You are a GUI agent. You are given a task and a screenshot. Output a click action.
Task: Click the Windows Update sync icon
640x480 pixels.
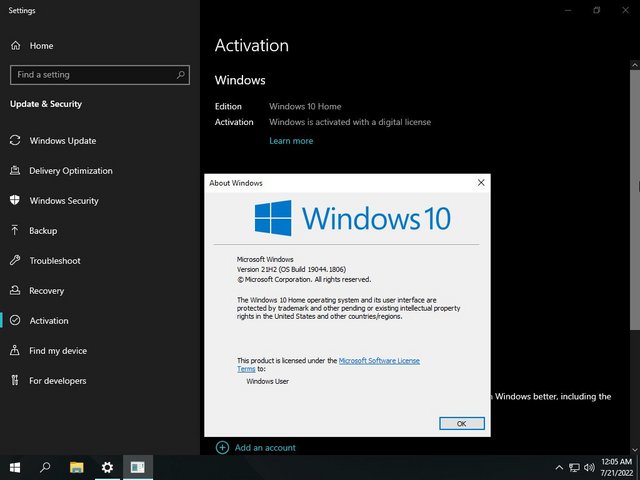tap(15, 140)
